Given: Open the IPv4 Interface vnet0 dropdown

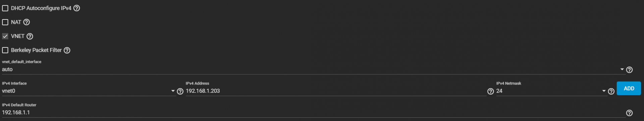Looking at the screenshot, I should [89, 91].
